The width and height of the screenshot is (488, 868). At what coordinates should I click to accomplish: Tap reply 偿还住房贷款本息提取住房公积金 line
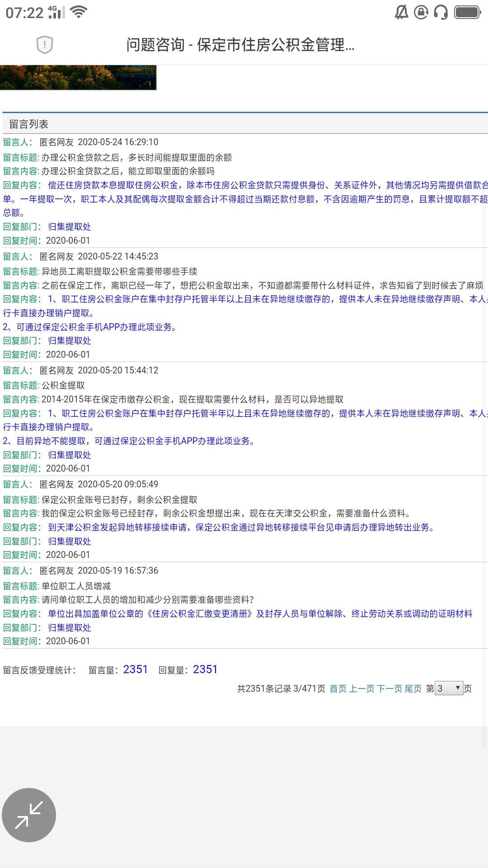point(268,185)
